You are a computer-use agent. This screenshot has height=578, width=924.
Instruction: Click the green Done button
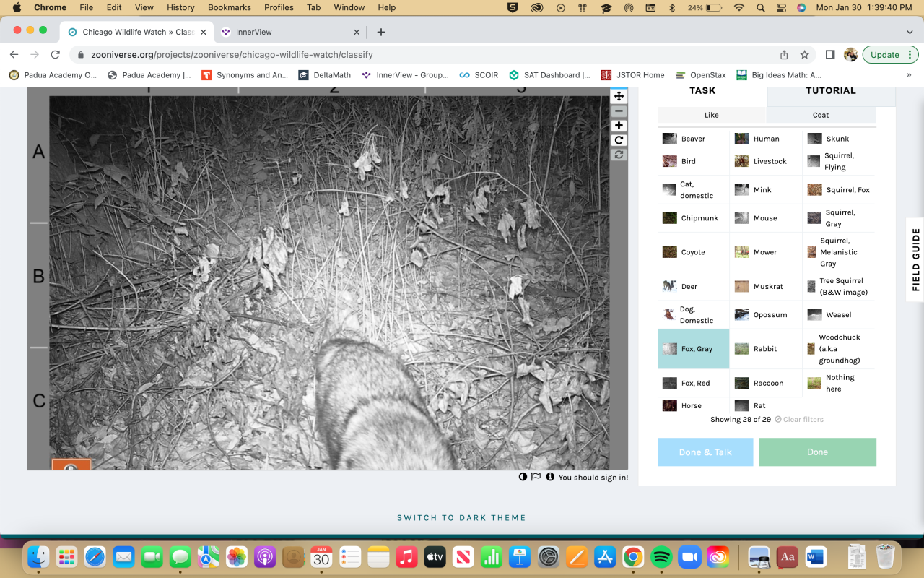click(817, 452)
